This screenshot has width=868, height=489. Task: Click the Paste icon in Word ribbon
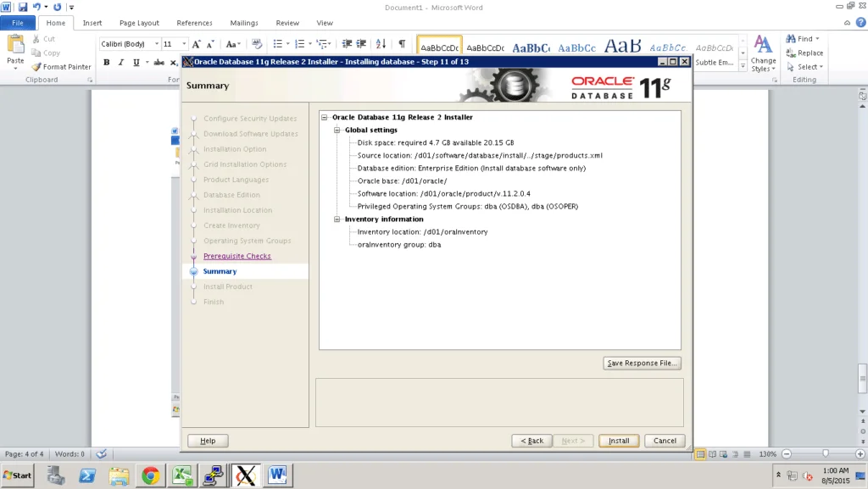(x=15, y=46)
